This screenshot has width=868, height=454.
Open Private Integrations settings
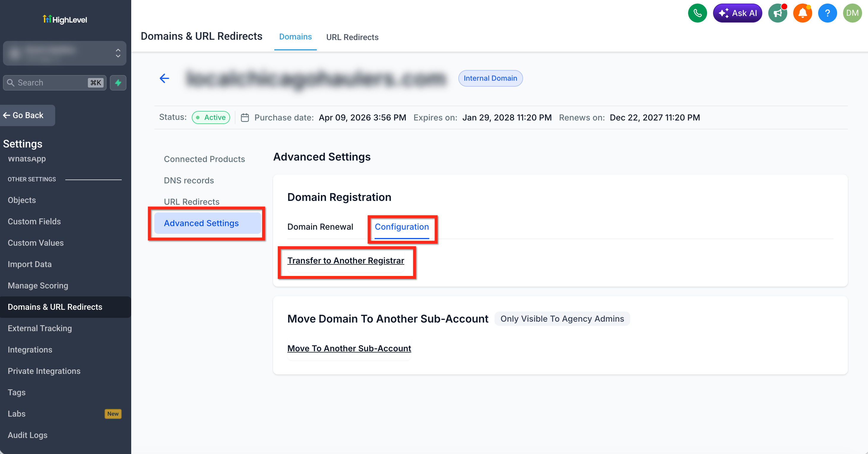44,371
